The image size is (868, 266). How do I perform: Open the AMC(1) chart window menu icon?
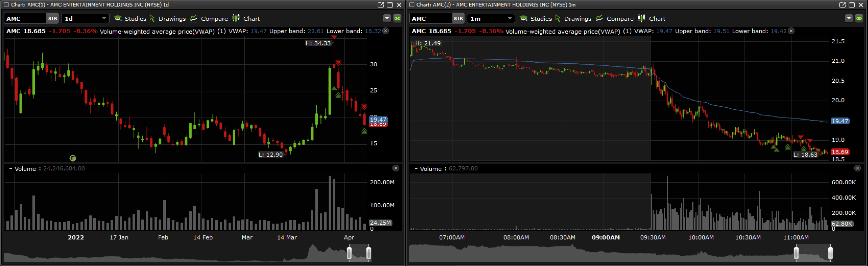(x=6, y=5)
